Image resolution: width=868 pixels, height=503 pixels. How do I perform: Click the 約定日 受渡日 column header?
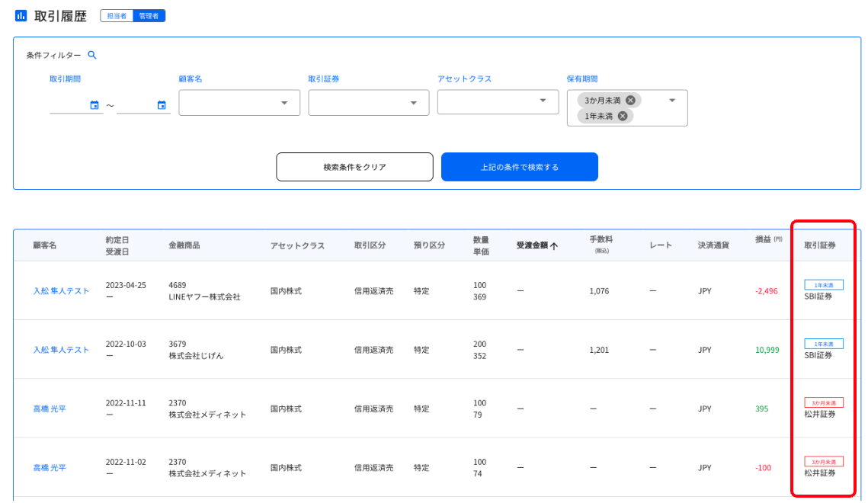pos(117,245)
